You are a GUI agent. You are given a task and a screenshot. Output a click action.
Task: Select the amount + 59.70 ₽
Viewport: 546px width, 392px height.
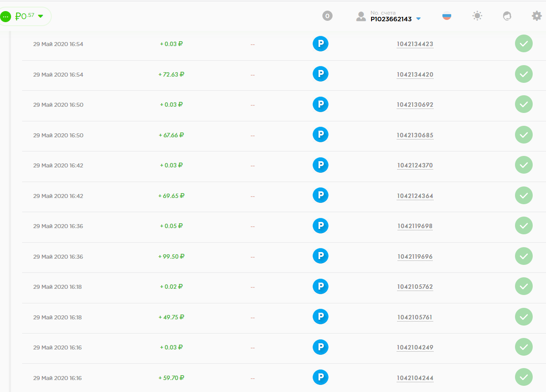pyautogui.click(x=171, y=378)
